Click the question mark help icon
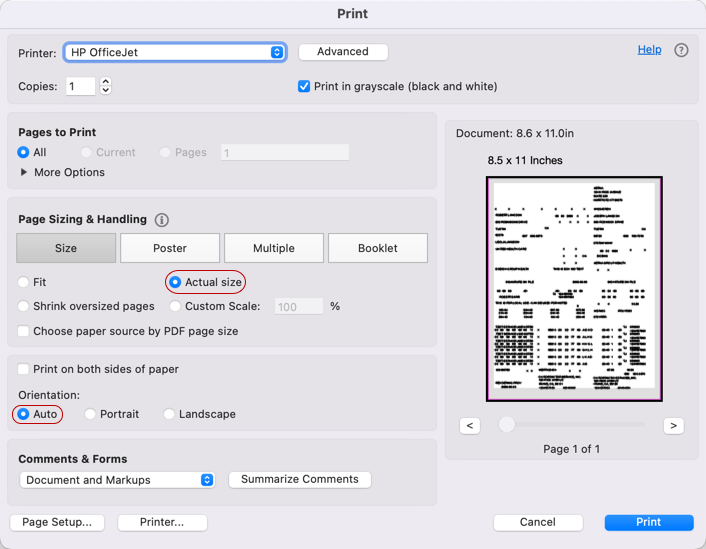The width and height of the screenshot is (706, 549). pos(681,50)
